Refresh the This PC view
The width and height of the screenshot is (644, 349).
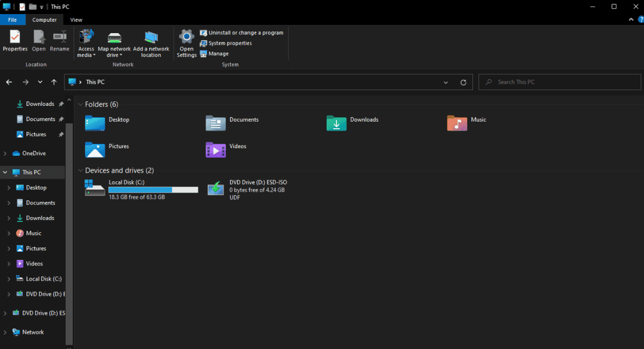pos(463,82)
